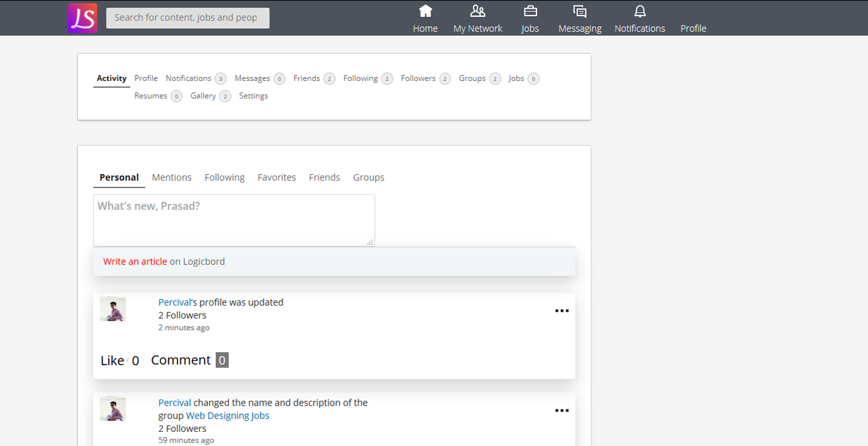Click Percival's avatar on profile updated post
Image resolution: width=868 pixels, height=446 pixels.
click(113, 309)
